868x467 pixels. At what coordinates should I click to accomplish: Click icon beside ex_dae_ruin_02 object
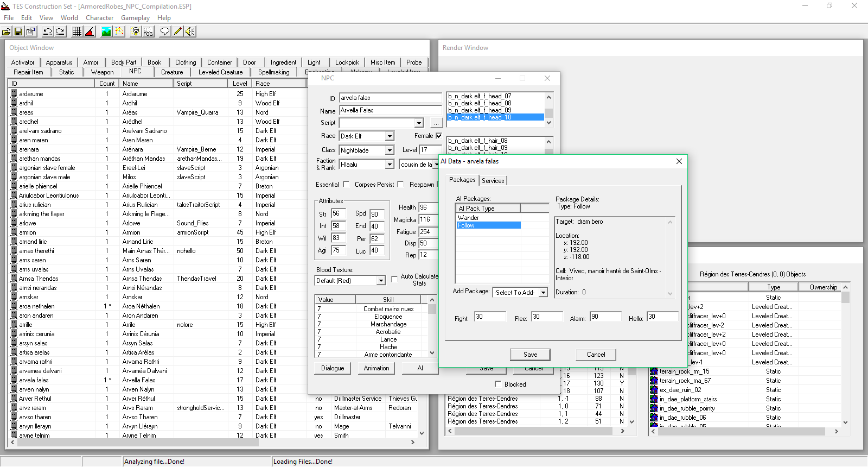[x=654, y=390]
